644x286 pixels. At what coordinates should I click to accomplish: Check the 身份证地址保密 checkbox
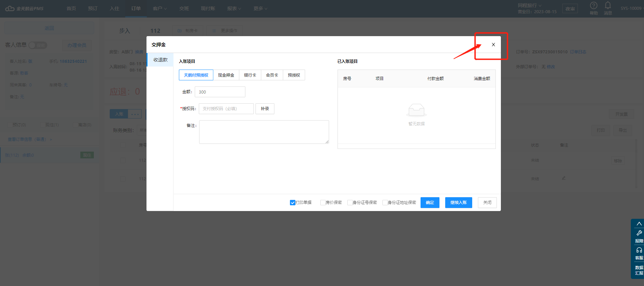coord(385,203)
